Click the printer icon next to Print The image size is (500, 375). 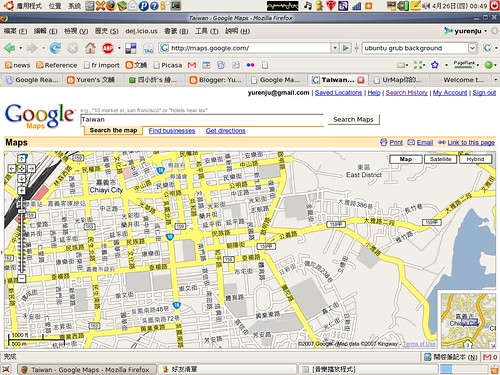coord(384,142)
